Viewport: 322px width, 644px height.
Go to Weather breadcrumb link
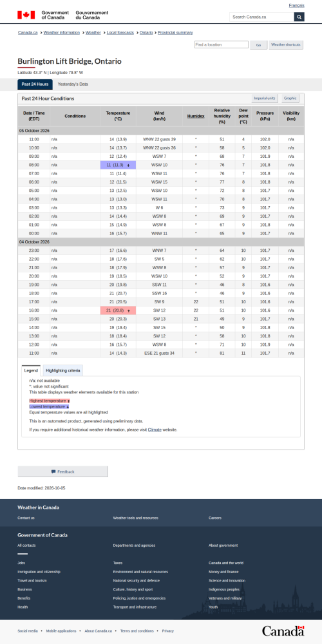tap(93, 32)
